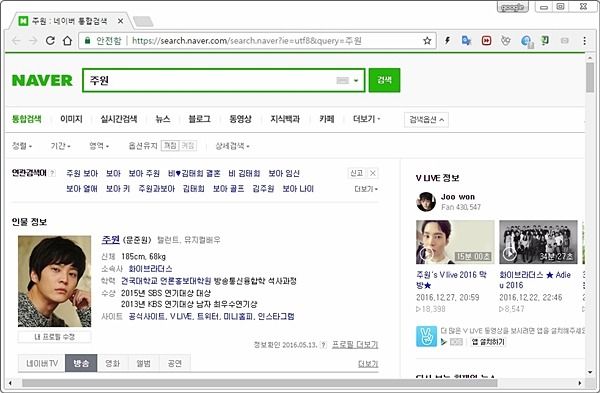Open the 정렬 sort dropdown
600x393 pixels.
(22, 146)
